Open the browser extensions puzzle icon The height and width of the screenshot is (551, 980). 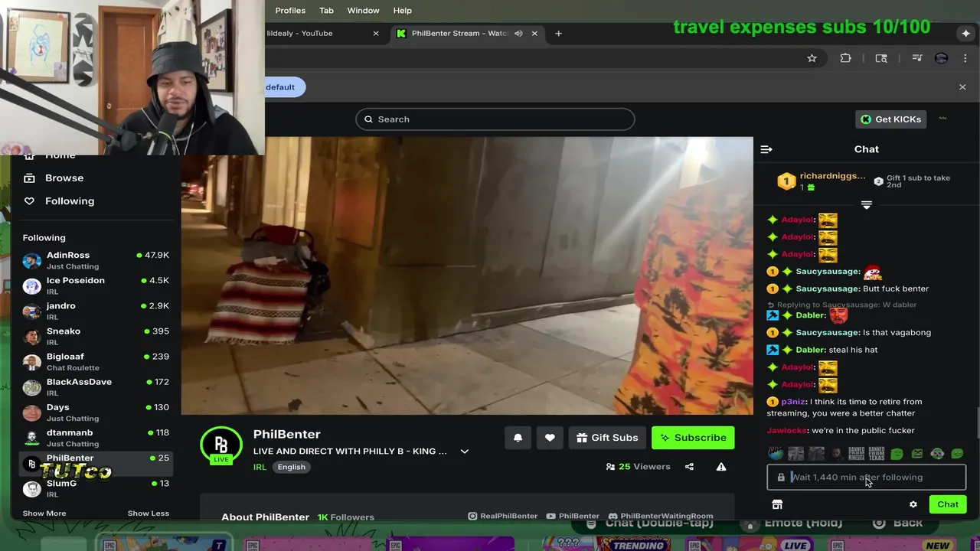tap(846, 58)
